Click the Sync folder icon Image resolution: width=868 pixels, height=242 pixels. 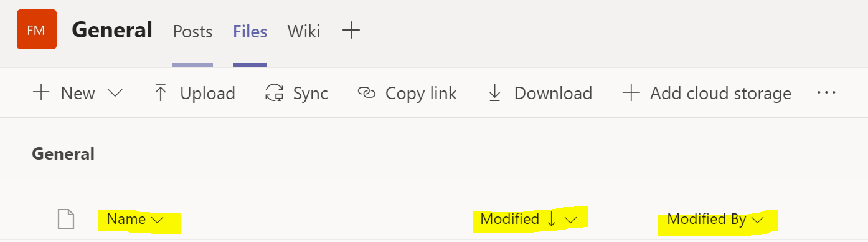tap(275, 94)
